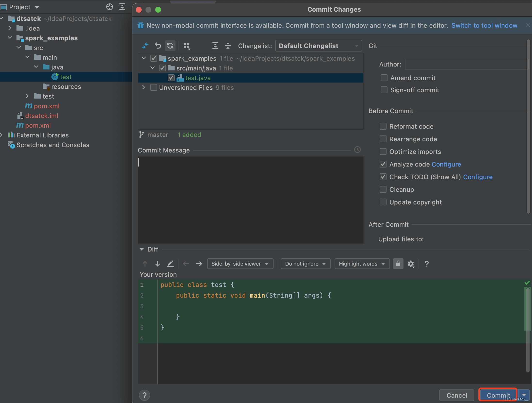Click the revert changes rollback icon
The image size is (532, 403).
156,46
